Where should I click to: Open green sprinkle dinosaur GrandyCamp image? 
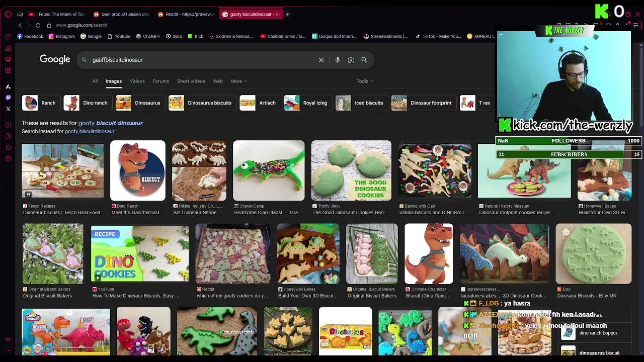pos(269,170)
